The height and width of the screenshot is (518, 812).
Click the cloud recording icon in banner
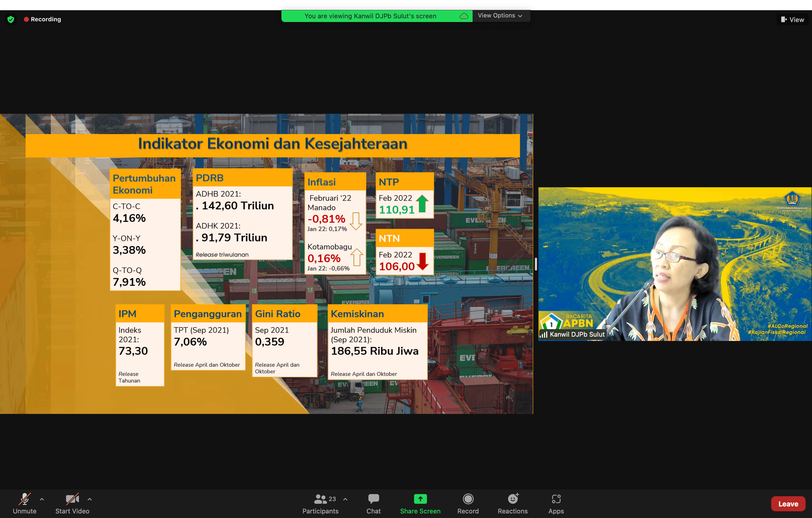click(x=464, y=16)
